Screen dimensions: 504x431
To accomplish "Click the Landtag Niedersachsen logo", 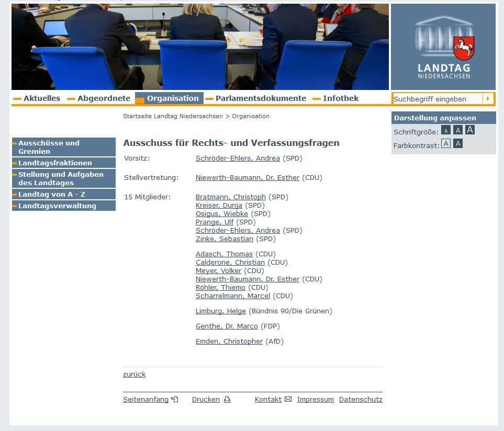I will 443,47.
